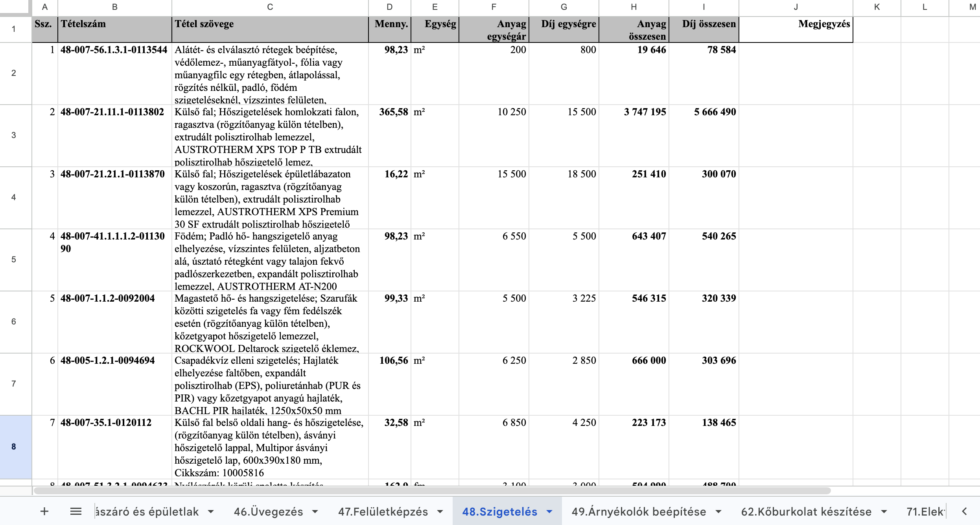The height and width of the screenshot is (525, 980).
Task: Select the 48.Szigetelés sheet tab
Action: pos(499,512)
